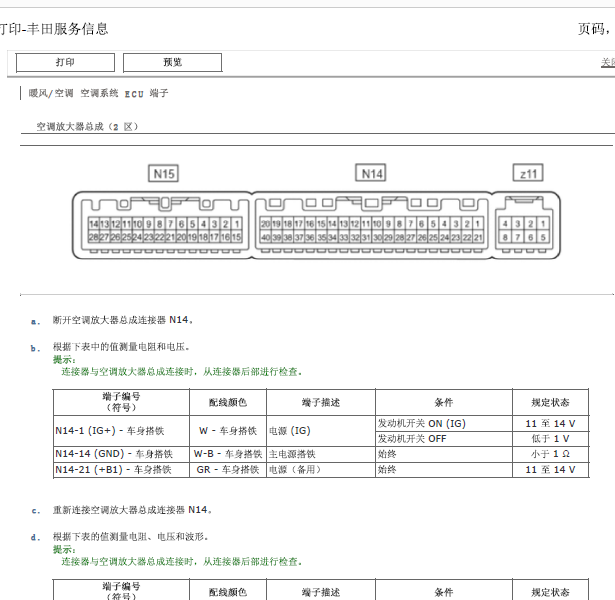Select the N15 connector label
This screenshot has width=615, height=600.
[164, 173]
